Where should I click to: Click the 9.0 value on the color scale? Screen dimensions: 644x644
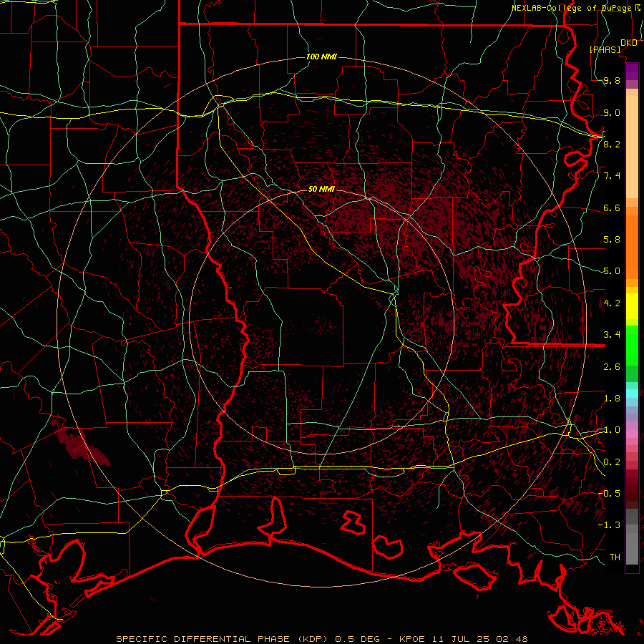[612, 112]
